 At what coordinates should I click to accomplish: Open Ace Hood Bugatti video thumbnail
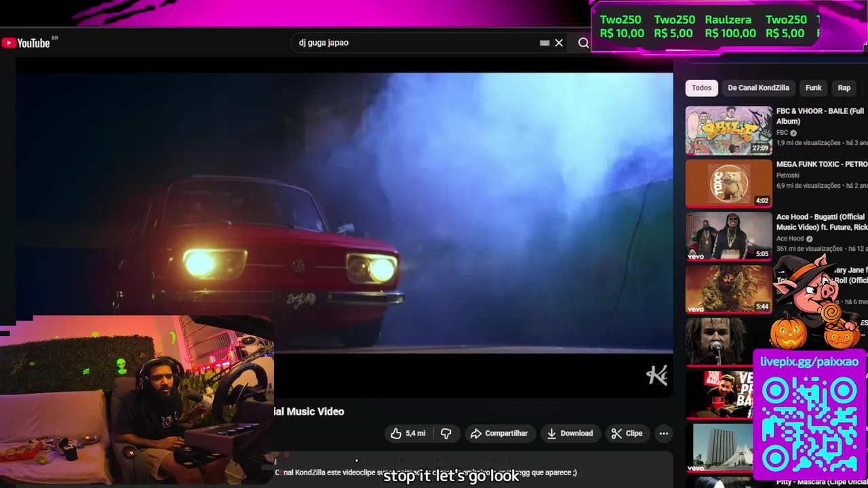coord(728,236)
